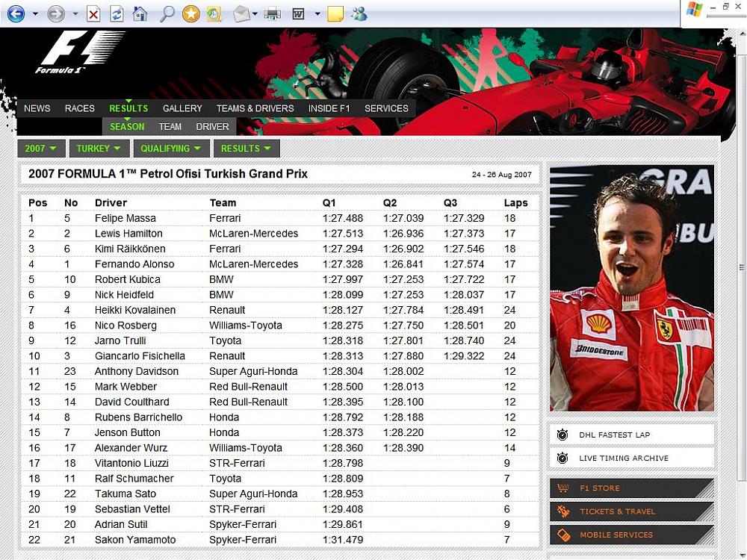Click the Felipe Massa podium photo
Screen dimensions: 747x560
[x=631, y=288]
